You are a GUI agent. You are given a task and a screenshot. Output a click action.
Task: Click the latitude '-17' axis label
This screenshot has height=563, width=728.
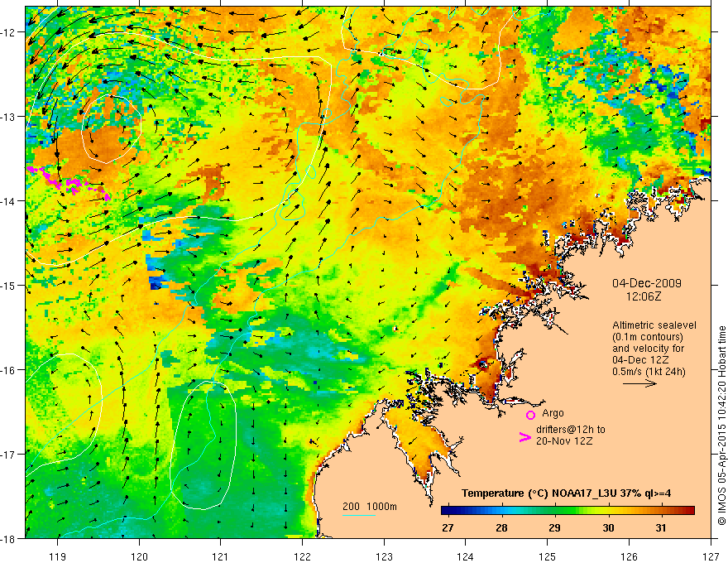tap(9, 455)
